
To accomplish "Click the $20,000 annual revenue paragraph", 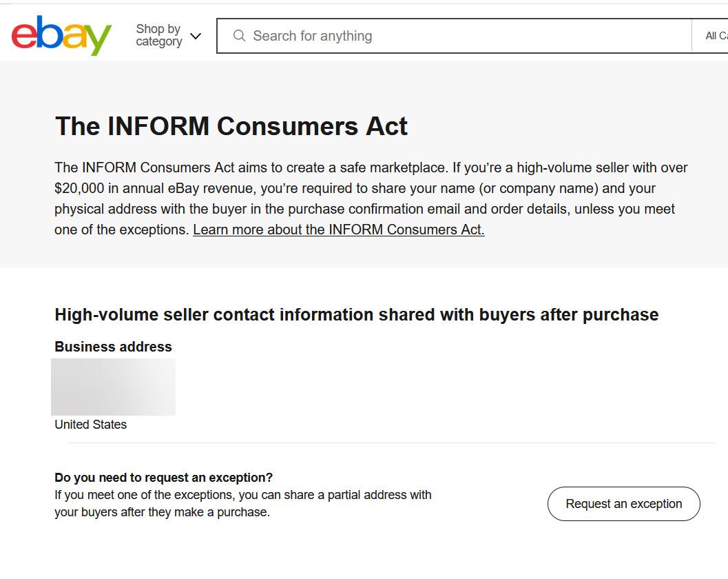I will click(371, 199).
